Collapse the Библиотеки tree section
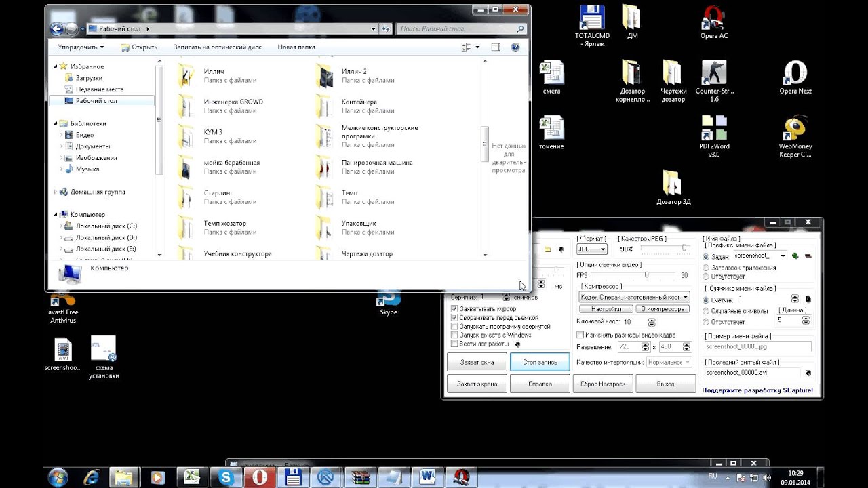 [56, 123]
